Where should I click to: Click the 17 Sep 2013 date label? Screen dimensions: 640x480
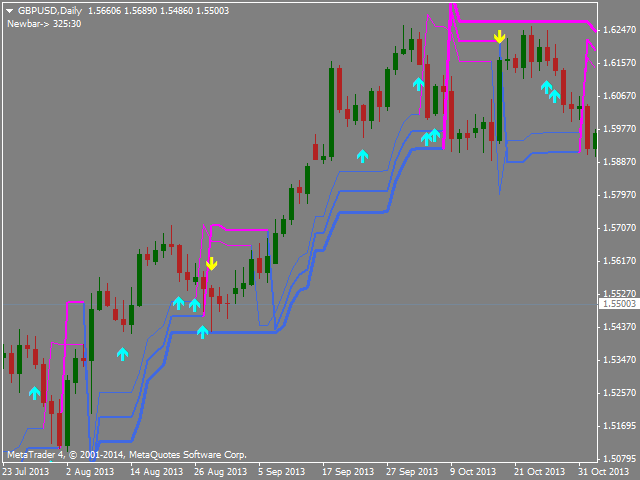pos(348,472)
